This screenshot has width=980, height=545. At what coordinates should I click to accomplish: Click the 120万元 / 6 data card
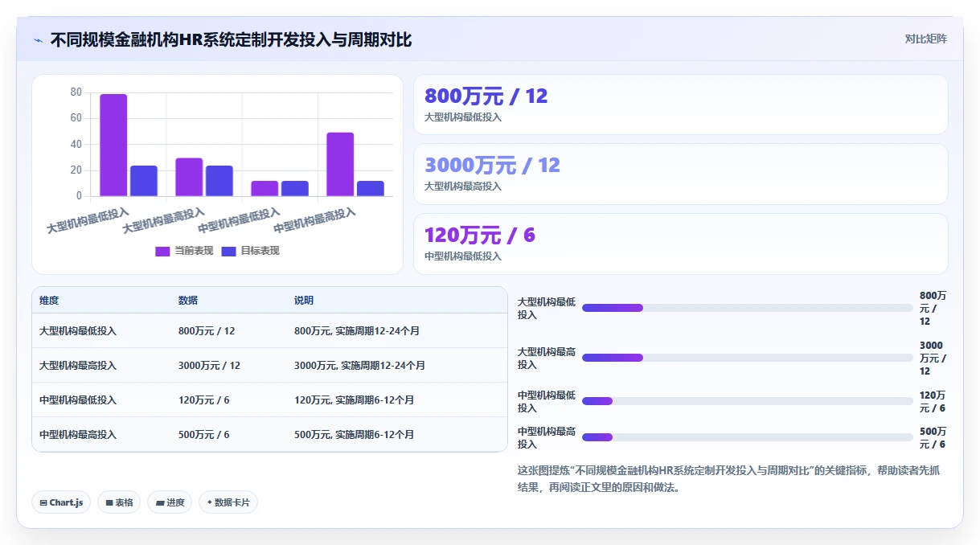680,244
